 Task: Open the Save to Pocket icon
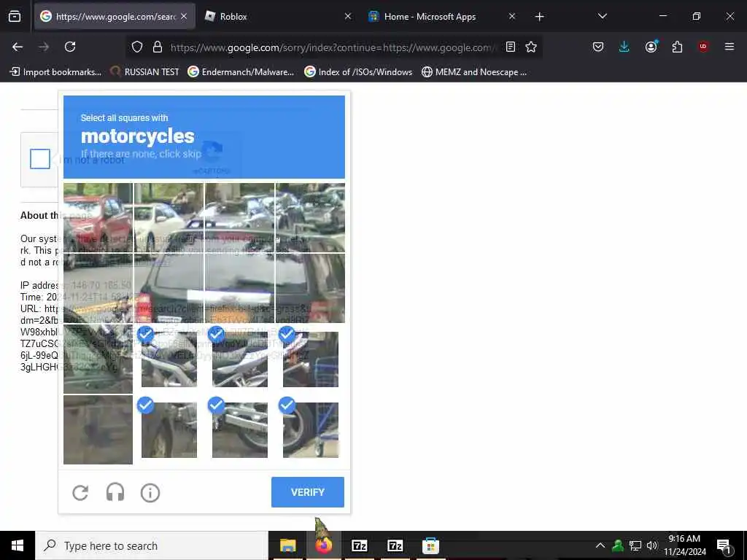(598, 47)
